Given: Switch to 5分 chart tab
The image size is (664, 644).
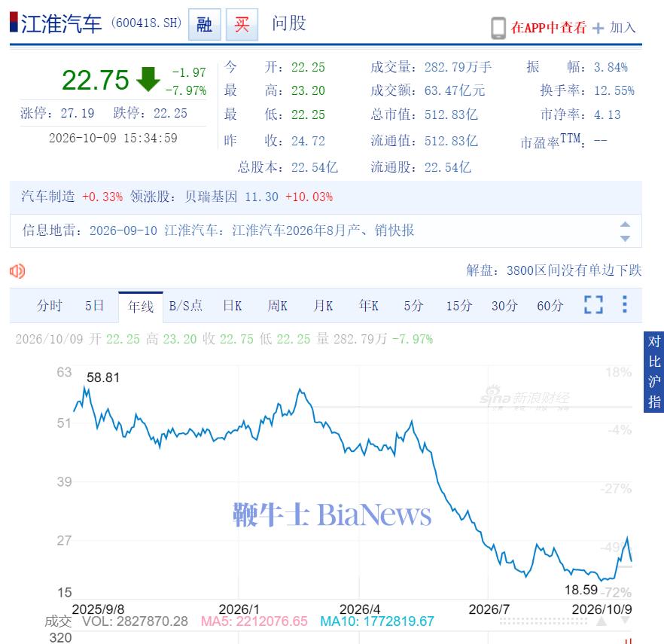Looking at the screenshot, I should (x=413, y=306).
